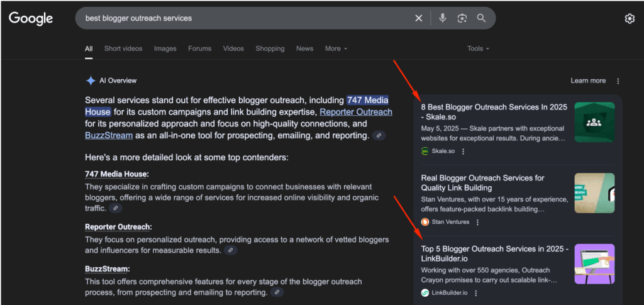Open settings gear icon
Image resolution: width=644 pixels, height=305 pixels.
coord(630,19)
